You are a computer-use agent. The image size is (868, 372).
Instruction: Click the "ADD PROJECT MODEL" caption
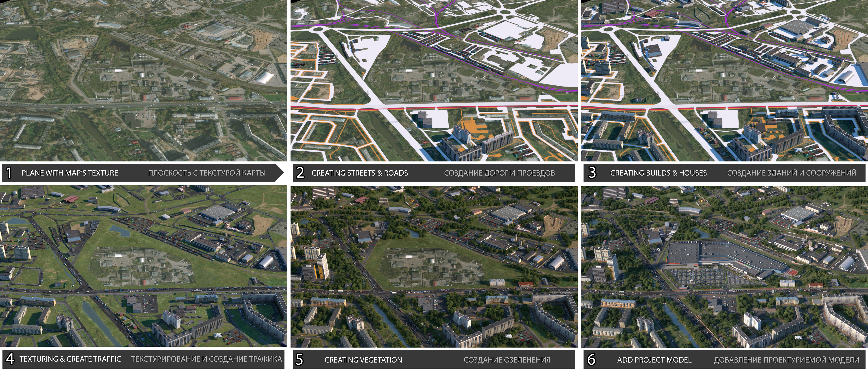coord(654,360)
